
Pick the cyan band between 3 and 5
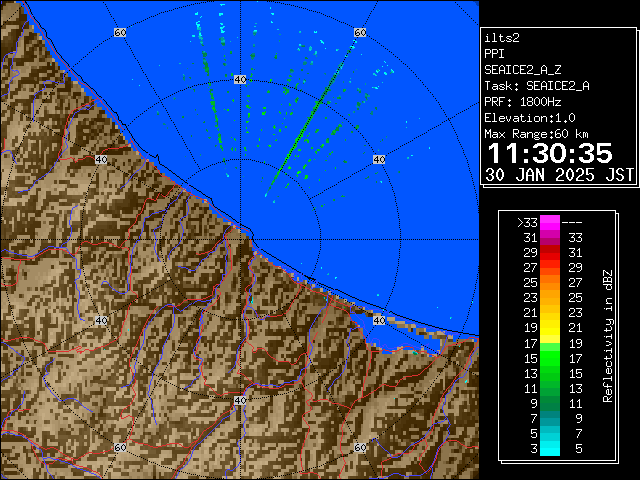tap(550, 448)
